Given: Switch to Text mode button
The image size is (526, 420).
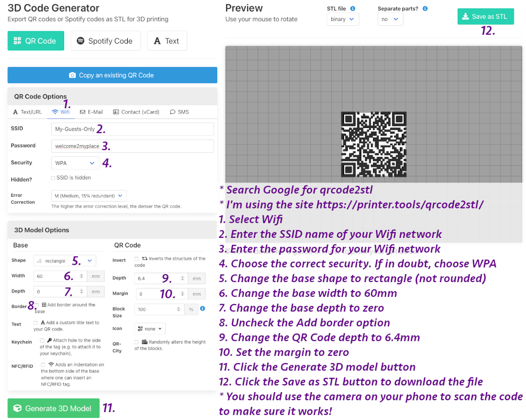Looking at the screenshot, I should click(x=167, y=41).
